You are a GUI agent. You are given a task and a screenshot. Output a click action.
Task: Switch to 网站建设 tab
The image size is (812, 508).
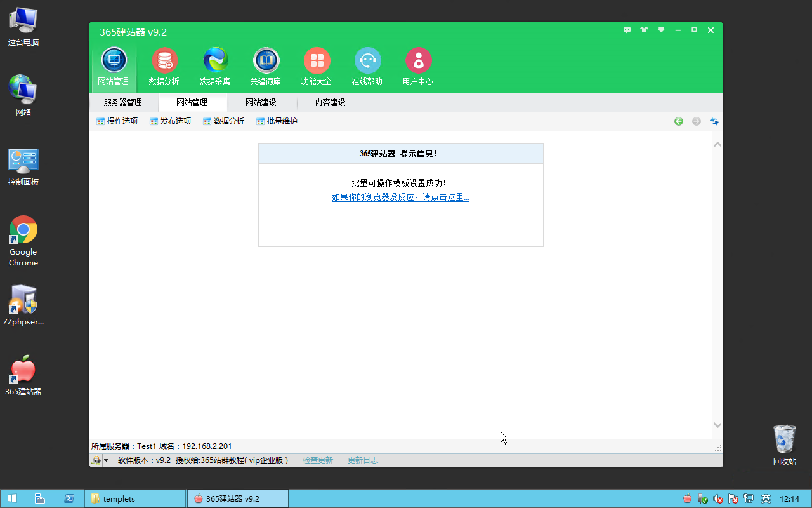pyautogui.click(x=261, y=102)
